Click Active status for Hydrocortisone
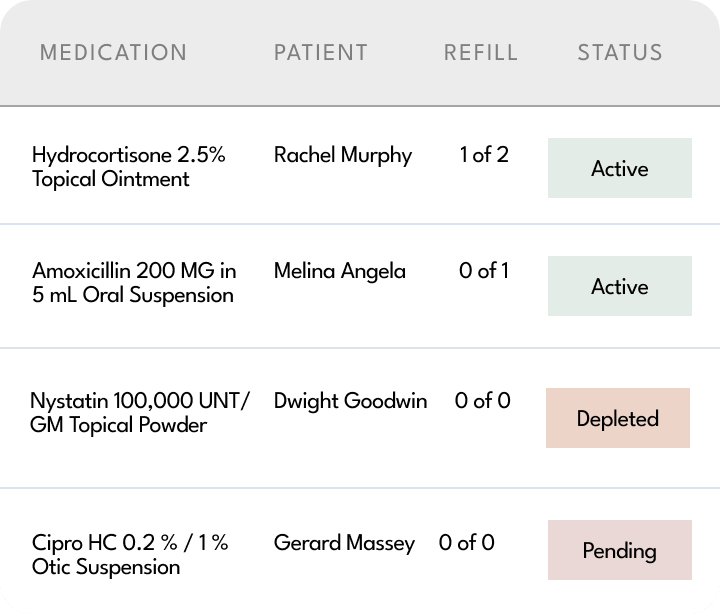720x614 pixels. [x=619, y=168]
